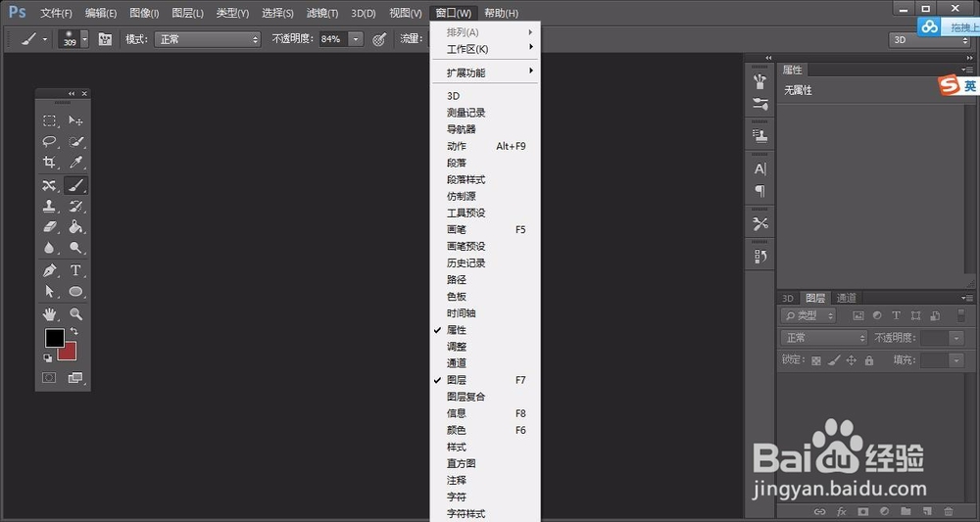The image size is (980, 522).
Task: Select the Move tool
Action: tap(75, 120)
